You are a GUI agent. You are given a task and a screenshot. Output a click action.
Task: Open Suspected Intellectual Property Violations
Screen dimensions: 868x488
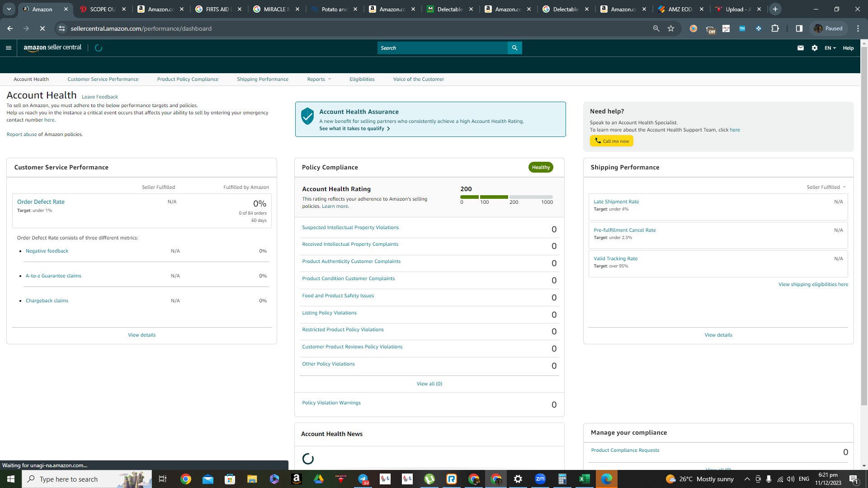click(x=350, y=228)
